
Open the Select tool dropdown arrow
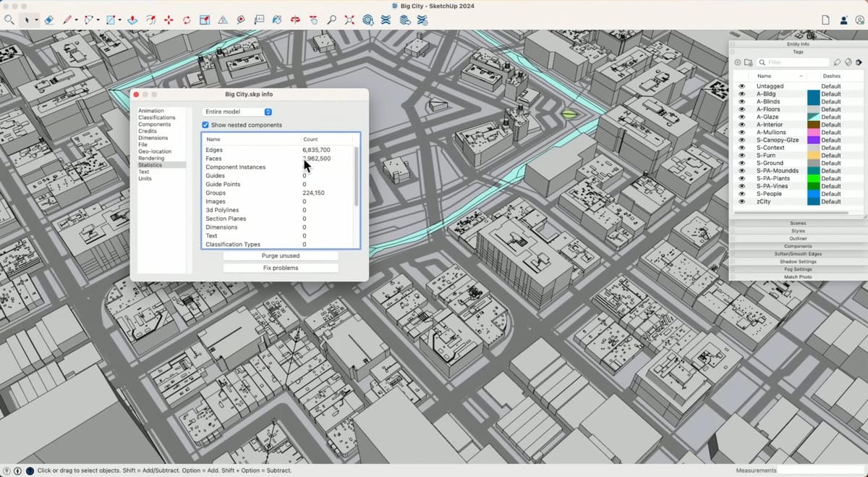point(36,21)
